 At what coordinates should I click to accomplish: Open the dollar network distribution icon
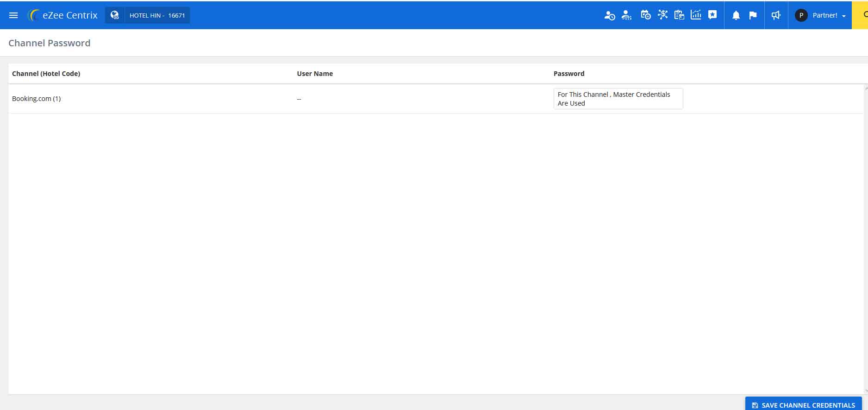(662, 15)
